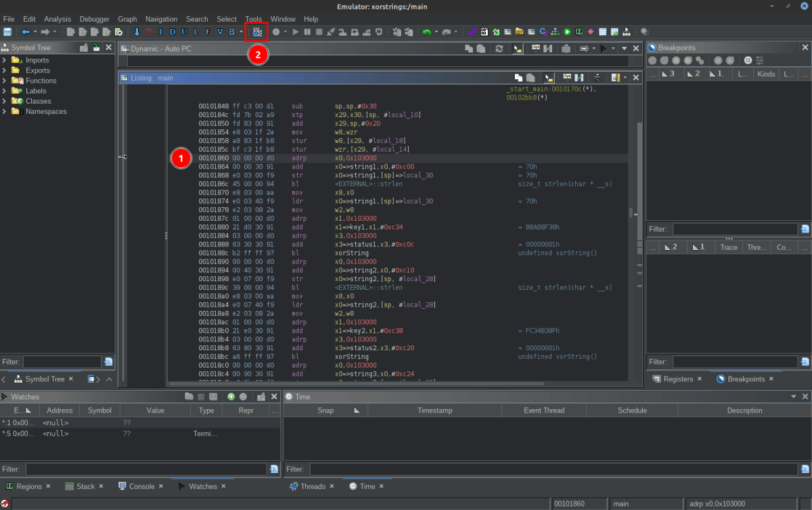Click the Emulate program toolbar icon
This screenshot has width=812, height=510.
click(257, 32)
